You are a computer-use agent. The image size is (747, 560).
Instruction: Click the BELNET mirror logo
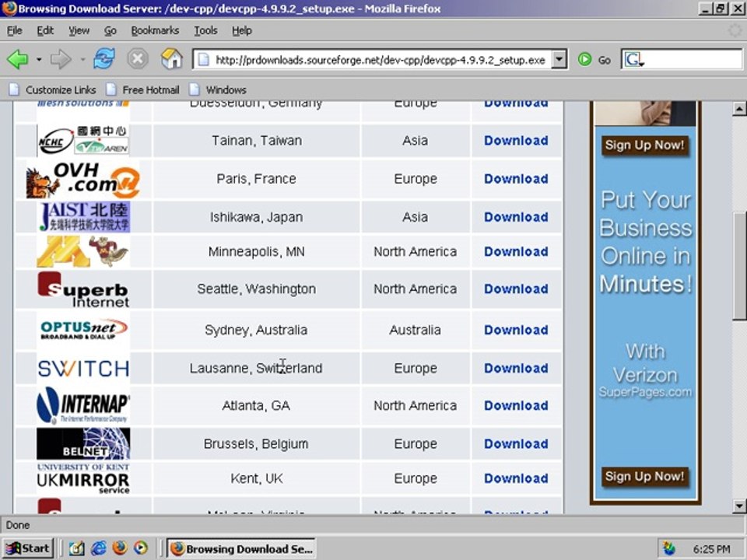(x=83, y=443)
